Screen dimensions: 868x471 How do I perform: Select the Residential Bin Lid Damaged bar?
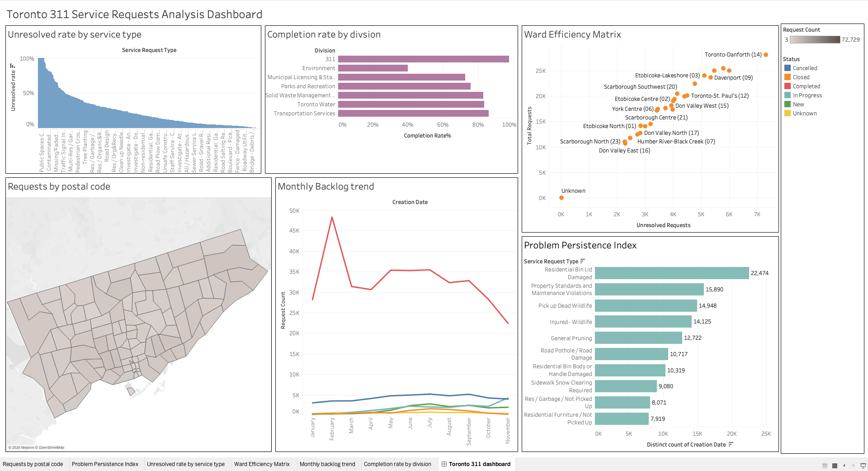point(672,273)
